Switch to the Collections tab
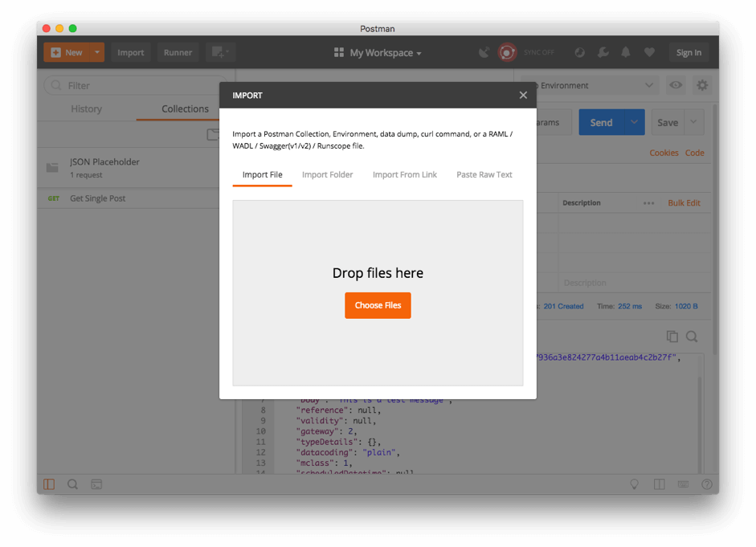Viewport: 756px width, 547px height. [185, 109]
